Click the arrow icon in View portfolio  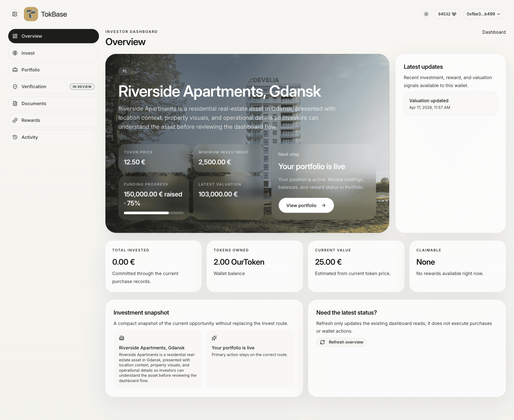point(324,205)
